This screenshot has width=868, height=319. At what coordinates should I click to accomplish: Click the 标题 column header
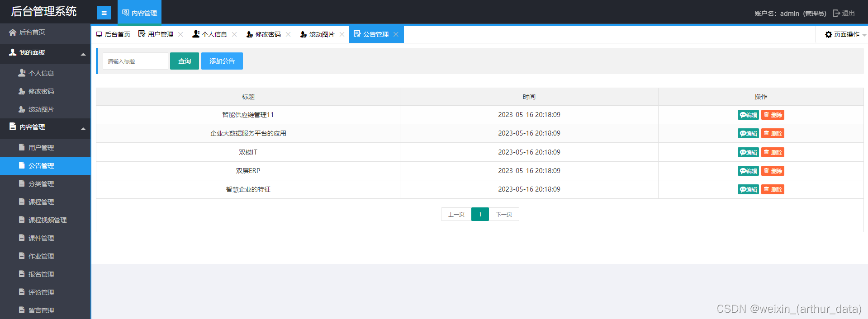[x=248, y=97]
